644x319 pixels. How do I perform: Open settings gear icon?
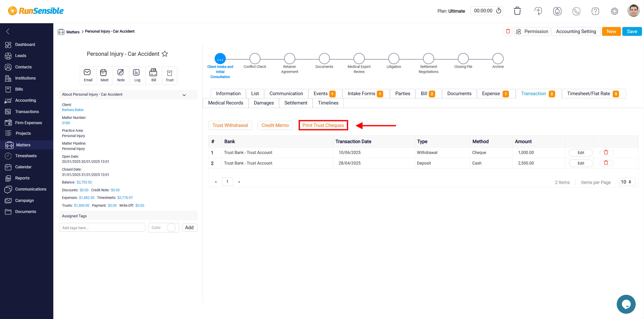coord(614,11)
